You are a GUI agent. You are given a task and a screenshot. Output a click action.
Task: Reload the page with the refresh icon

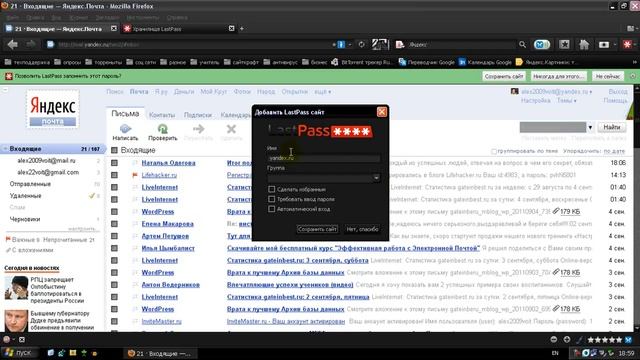[362, 44]
